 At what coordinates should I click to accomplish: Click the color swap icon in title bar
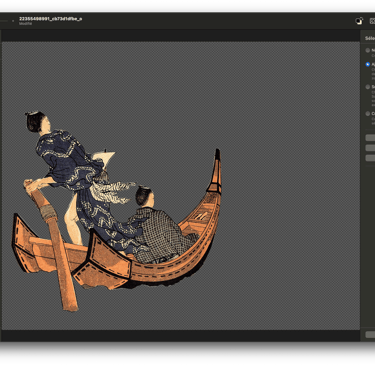[359, 21]
